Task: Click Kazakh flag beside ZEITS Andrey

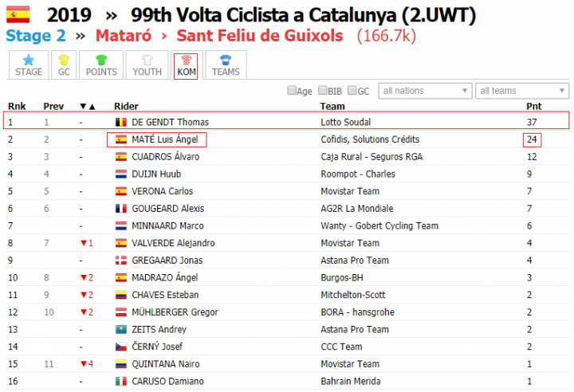Action: tap(121, 329)
